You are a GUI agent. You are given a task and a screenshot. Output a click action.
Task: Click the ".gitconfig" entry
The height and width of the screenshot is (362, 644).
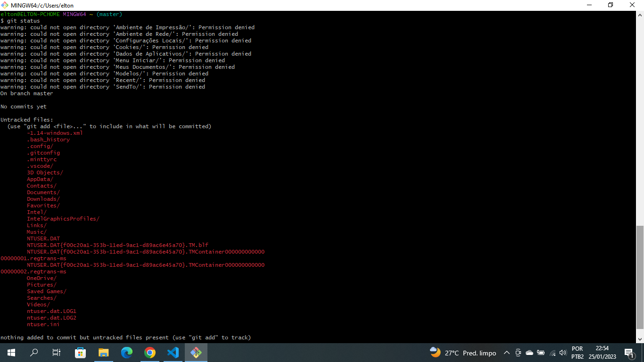click(43, 153)
